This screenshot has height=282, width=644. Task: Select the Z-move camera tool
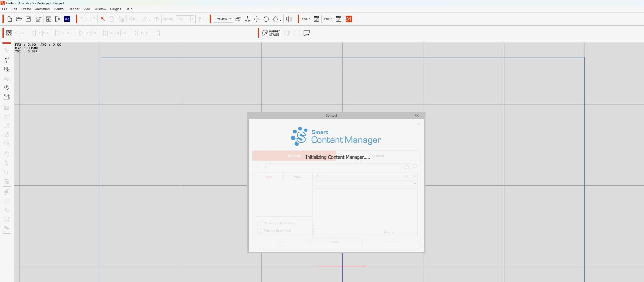(x=248, y=19)
